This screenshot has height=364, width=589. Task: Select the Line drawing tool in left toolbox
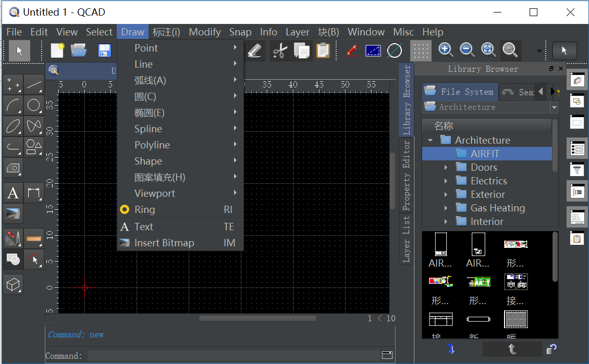click(34, 84)
